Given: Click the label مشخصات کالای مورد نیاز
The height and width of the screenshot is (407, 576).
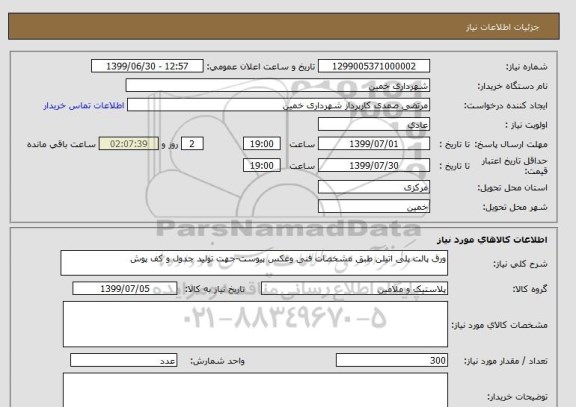Looking at the screenshot, I should pos(500,325).
